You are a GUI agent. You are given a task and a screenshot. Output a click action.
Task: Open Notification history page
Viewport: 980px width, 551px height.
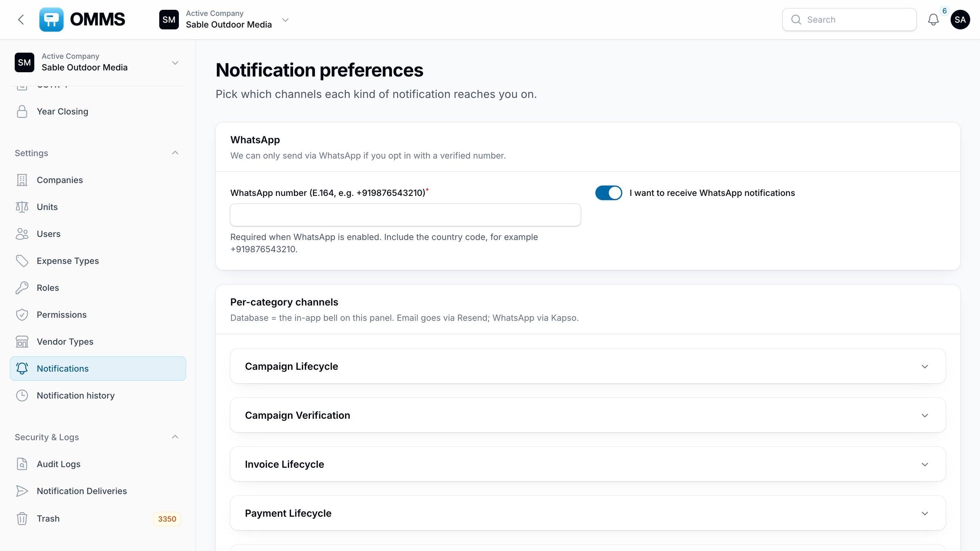pyautogui.click(x=98, y=395)
